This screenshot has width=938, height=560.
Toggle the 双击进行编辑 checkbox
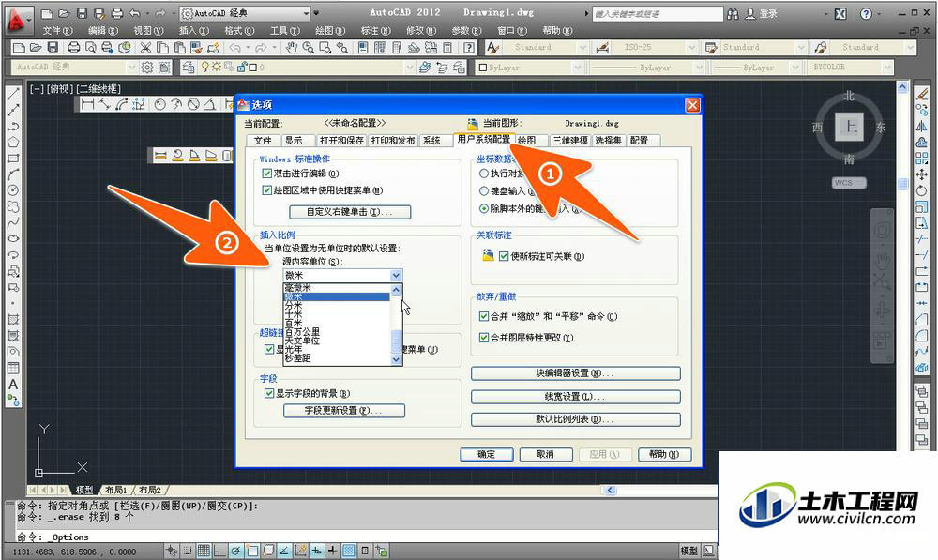266,174
